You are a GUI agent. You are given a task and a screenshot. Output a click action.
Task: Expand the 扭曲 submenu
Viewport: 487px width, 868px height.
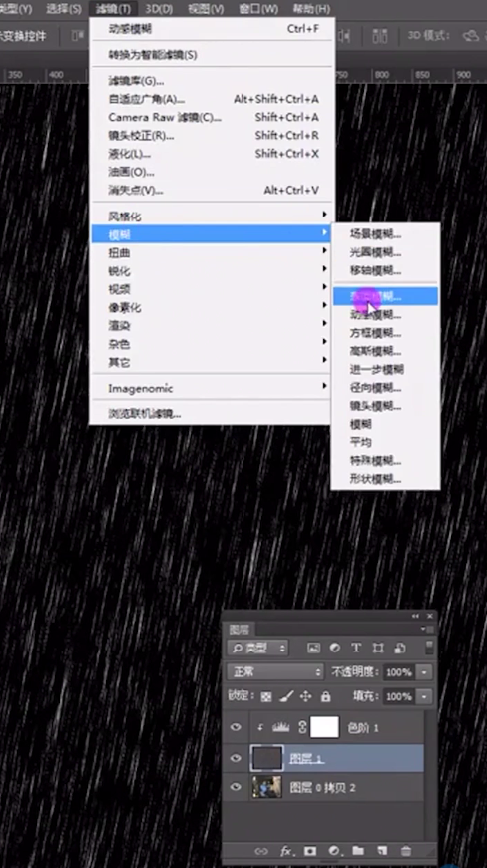[x=212, y=253]
